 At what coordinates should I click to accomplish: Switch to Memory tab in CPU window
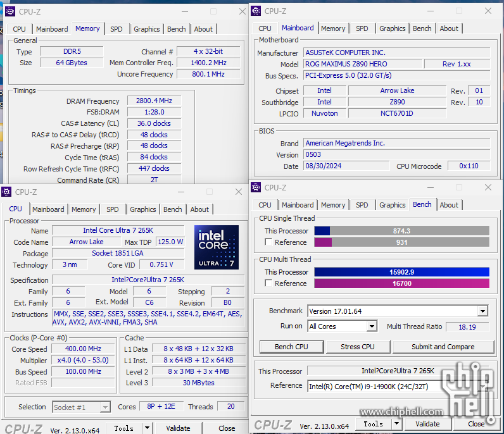point(84,209)
